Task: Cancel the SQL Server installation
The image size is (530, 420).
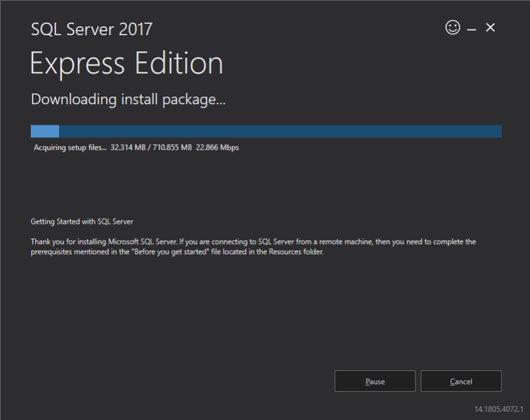Action: pyautogui.click(x=461, y=381)
